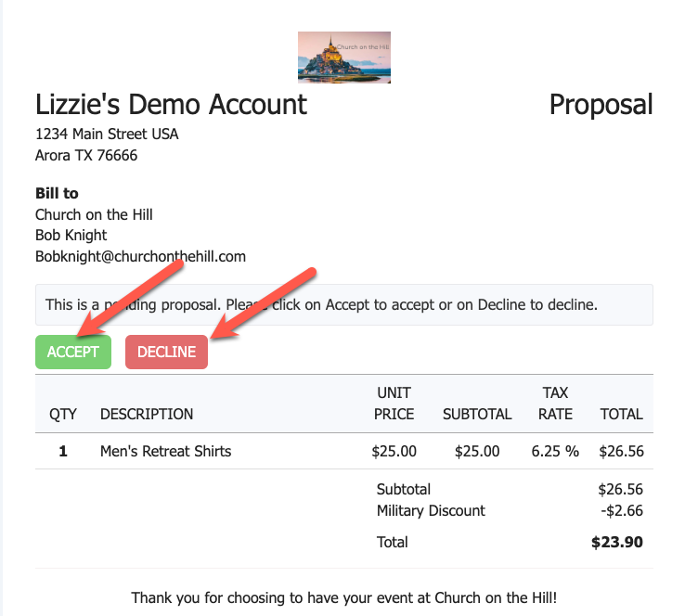This screenshot has height=616, width=685.
Task: Click the QTY column header
Action: 63,414
